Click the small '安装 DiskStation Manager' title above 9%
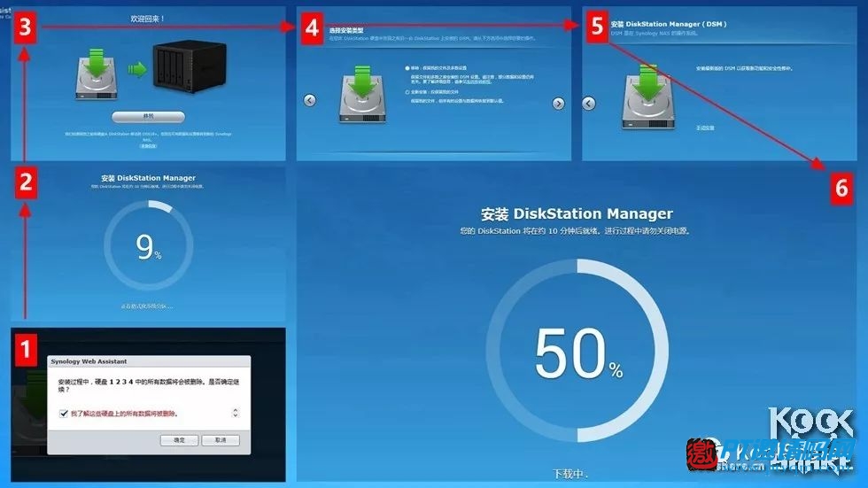 (148, 178)
